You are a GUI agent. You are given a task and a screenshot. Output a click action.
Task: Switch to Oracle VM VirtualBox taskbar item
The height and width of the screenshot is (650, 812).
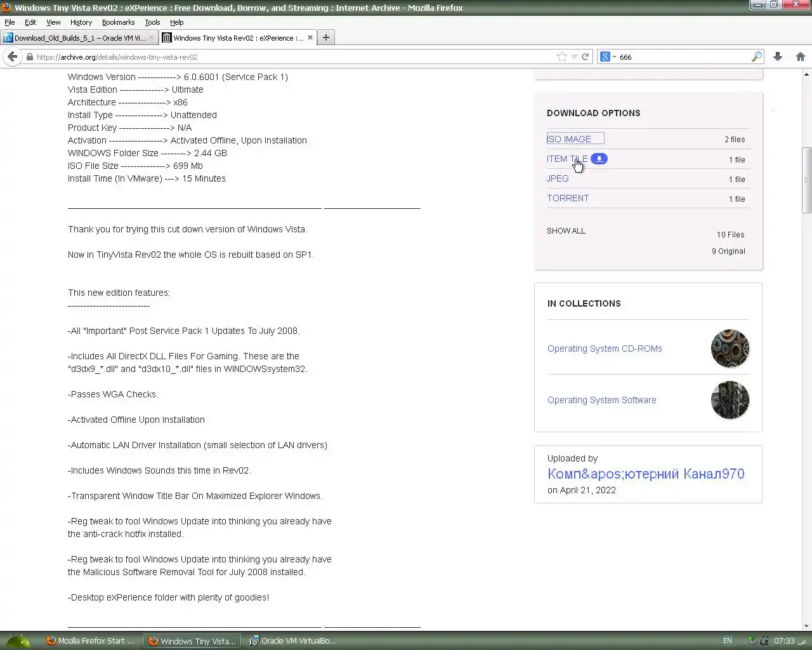point(293,641)
